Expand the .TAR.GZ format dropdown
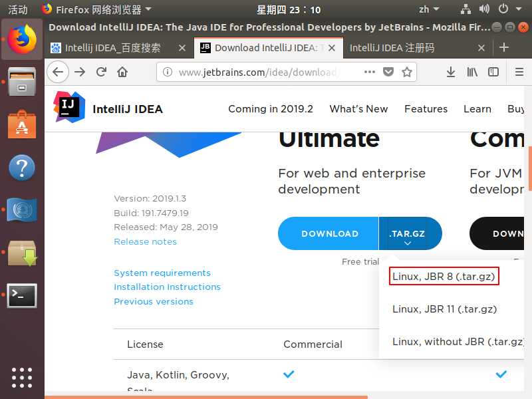The width and height of the screenshot is (532, 399). tap(409, 233)
